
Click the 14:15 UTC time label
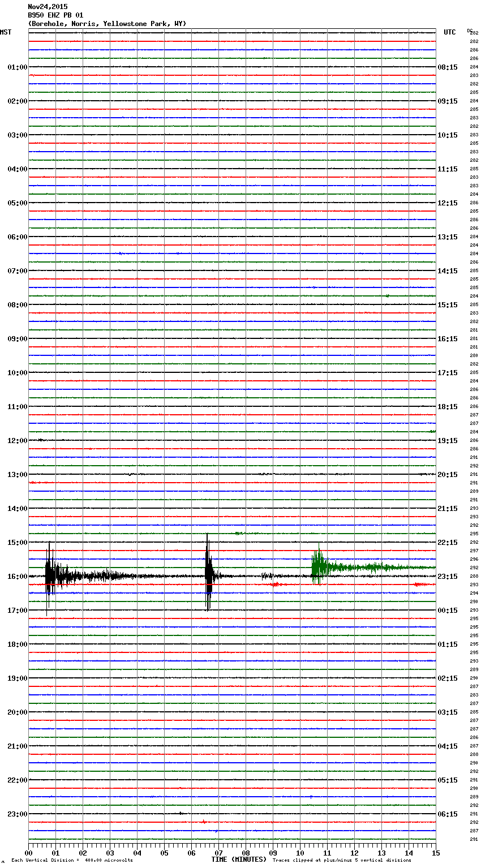[x=448, y=271]
